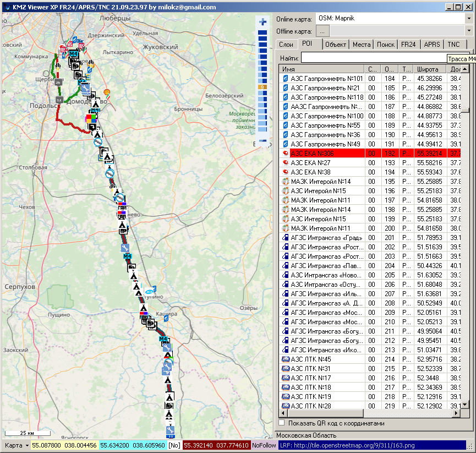
Task: Click the 'O...' column header
Action: point(390,69)
